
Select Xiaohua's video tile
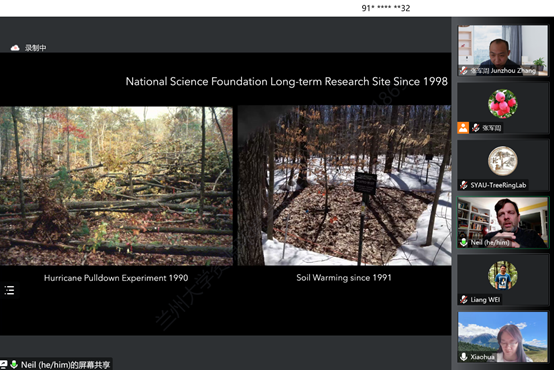[503, 337]
